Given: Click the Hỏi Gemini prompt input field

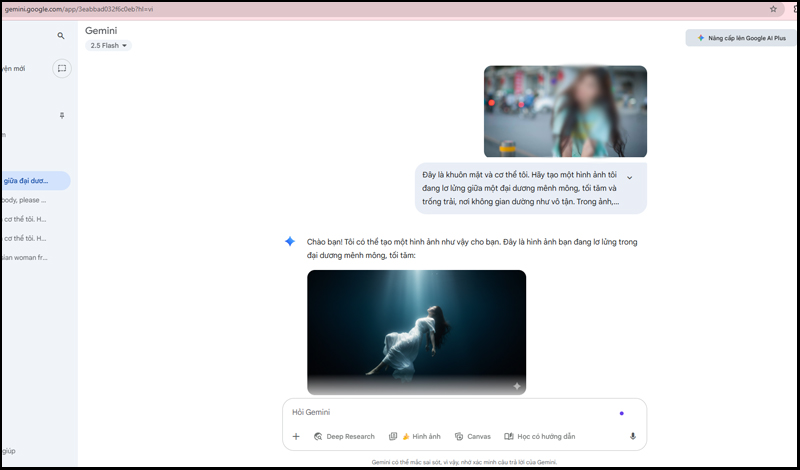Looking at the screenshot, I should (x=450, y=412).
